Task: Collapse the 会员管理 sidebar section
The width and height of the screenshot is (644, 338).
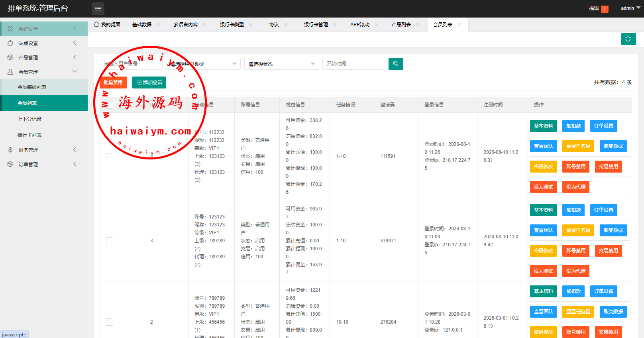Action: [44, 72]
